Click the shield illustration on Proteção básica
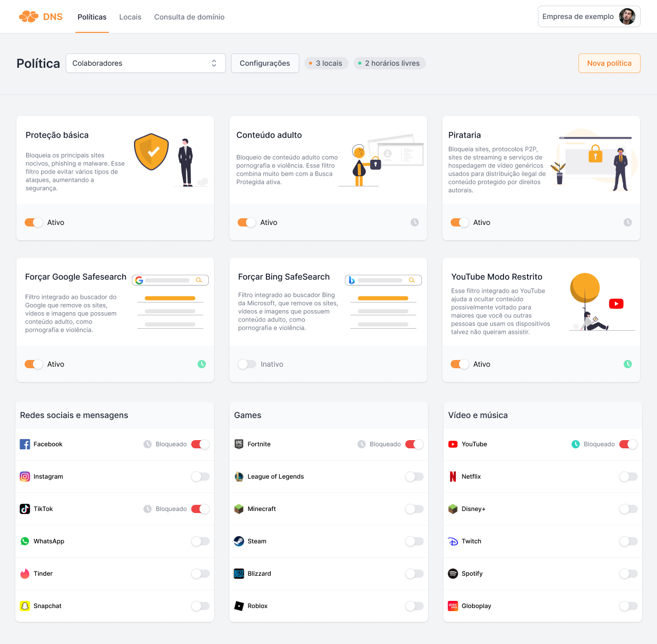 coord(151,151)
